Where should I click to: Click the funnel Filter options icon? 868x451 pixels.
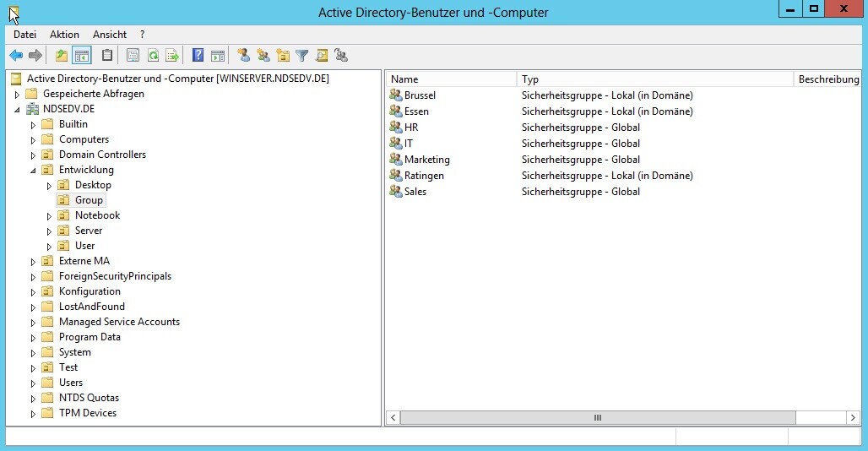[301, 56]
